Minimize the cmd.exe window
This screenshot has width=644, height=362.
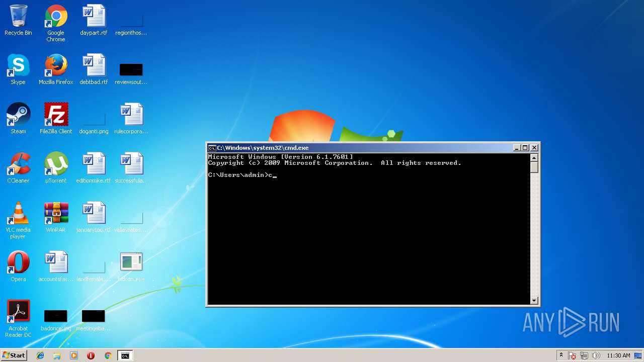(517, 148)
